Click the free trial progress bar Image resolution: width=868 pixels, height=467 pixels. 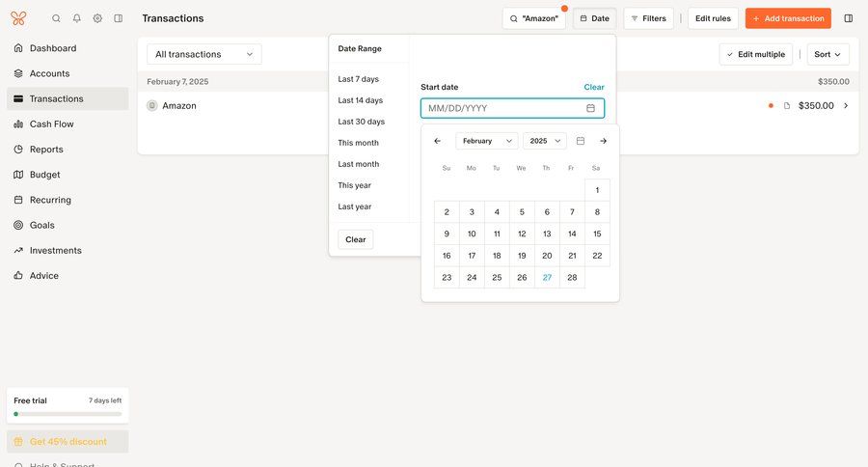pos(68,414)
